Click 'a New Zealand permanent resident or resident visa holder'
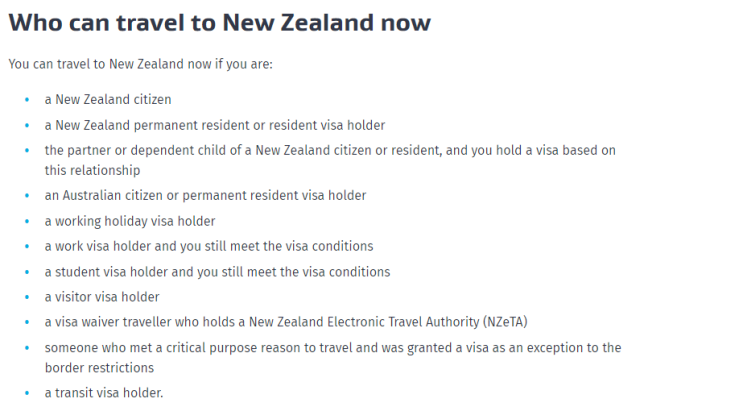The height and width of the screenshot is (407, 743). pyautogui.click(x=214, y=125)
